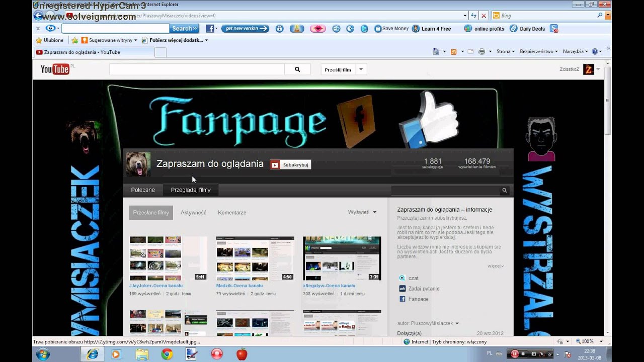
Task: Click the IE help question-mark icon
Action: pyautogui.click(x=595, y=51)
